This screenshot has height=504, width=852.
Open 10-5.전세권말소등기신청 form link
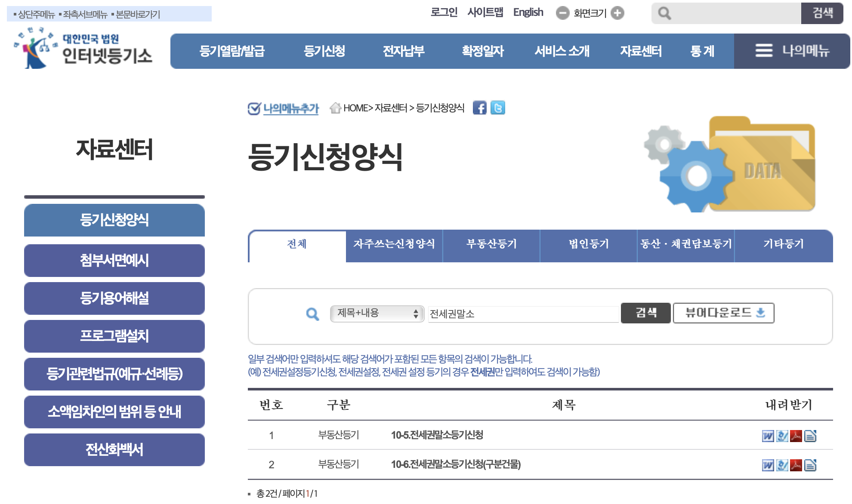tap(437, 435)
